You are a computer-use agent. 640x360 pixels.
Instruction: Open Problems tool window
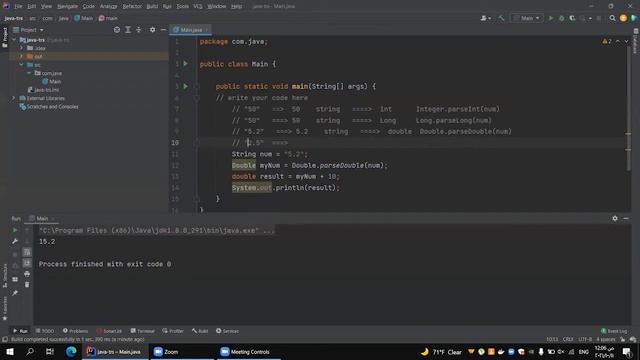click(76, 331)
